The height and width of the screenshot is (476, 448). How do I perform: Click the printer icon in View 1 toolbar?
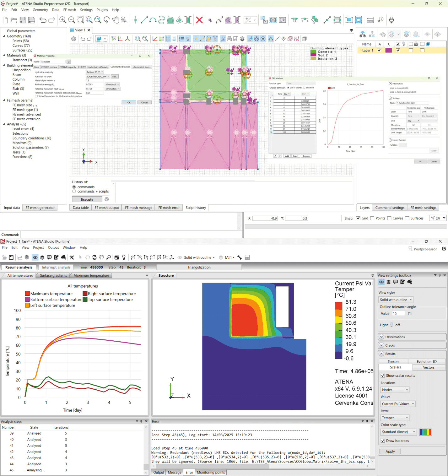(229, 39)
